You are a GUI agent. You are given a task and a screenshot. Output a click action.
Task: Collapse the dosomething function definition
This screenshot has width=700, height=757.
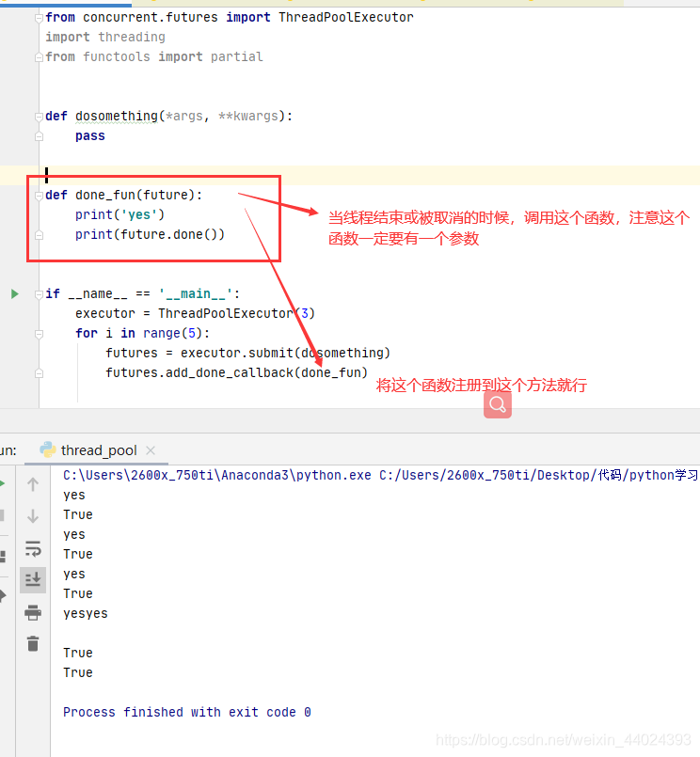click(40, 117)
